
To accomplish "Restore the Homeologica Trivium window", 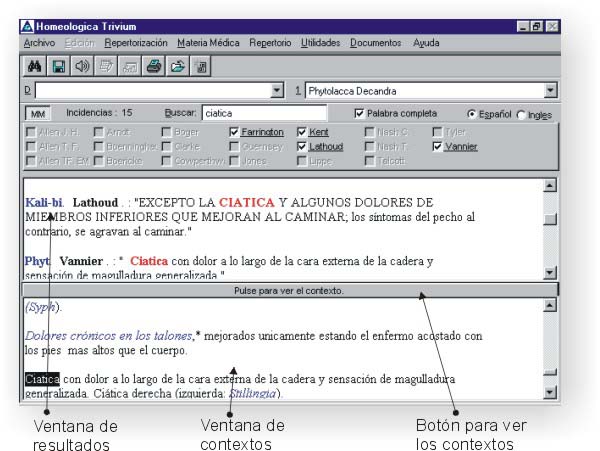I will click(x=536, y=26).
